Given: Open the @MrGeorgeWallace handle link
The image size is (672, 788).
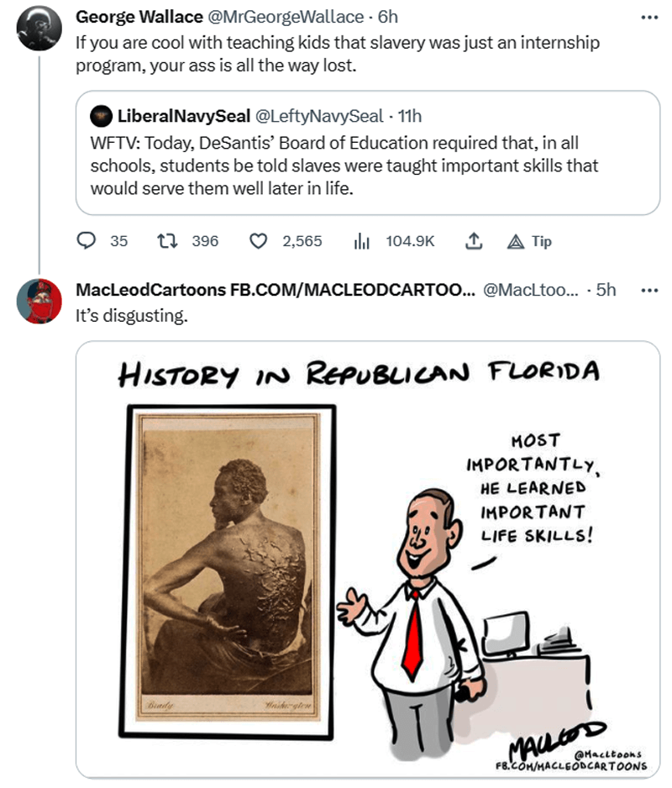Looking at the screenshot, I should 286,17.
